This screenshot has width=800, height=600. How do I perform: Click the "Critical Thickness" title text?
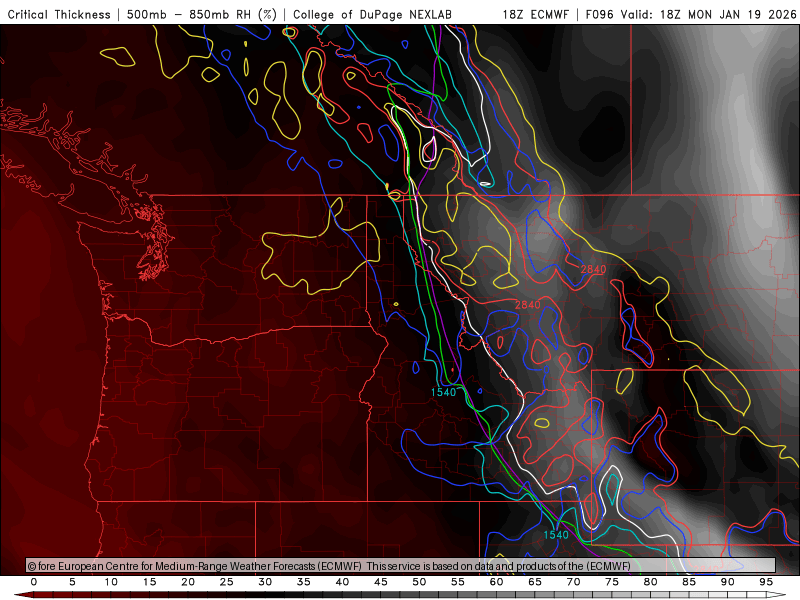[x=59, y=14]
